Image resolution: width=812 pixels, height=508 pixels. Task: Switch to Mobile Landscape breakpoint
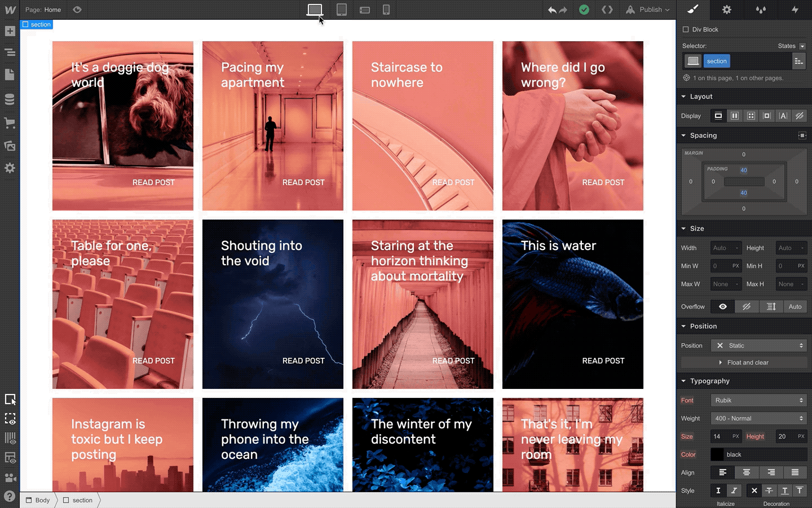coord(365,10)
